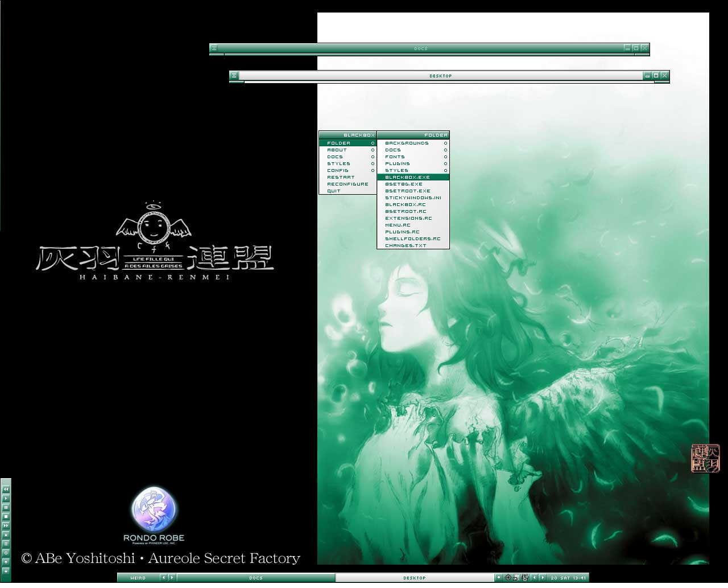Select bsetbg.exe in the Folder menu
This screenshot has width=728, height=588.
[413, 184]
